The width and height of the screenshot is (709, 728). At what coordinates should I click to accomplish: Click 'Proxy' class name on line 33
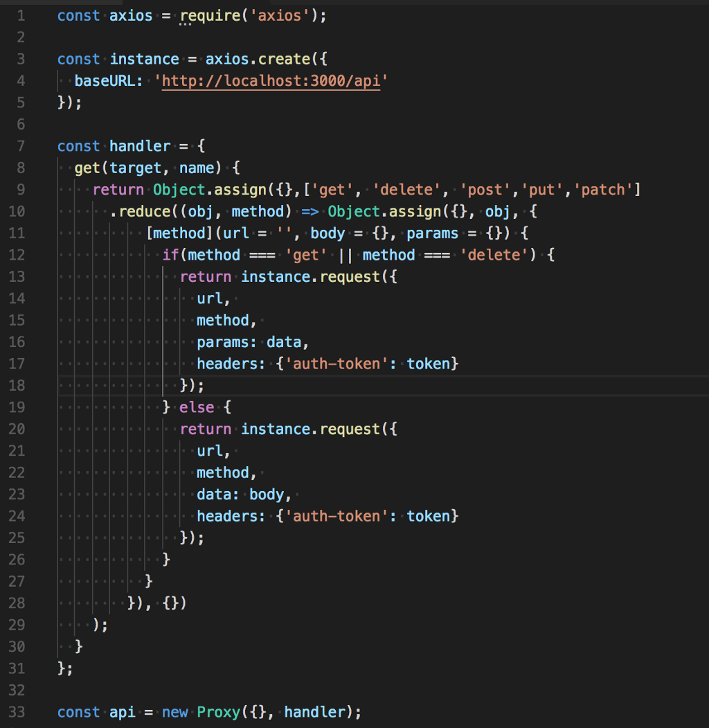click(x=219, y=712)
